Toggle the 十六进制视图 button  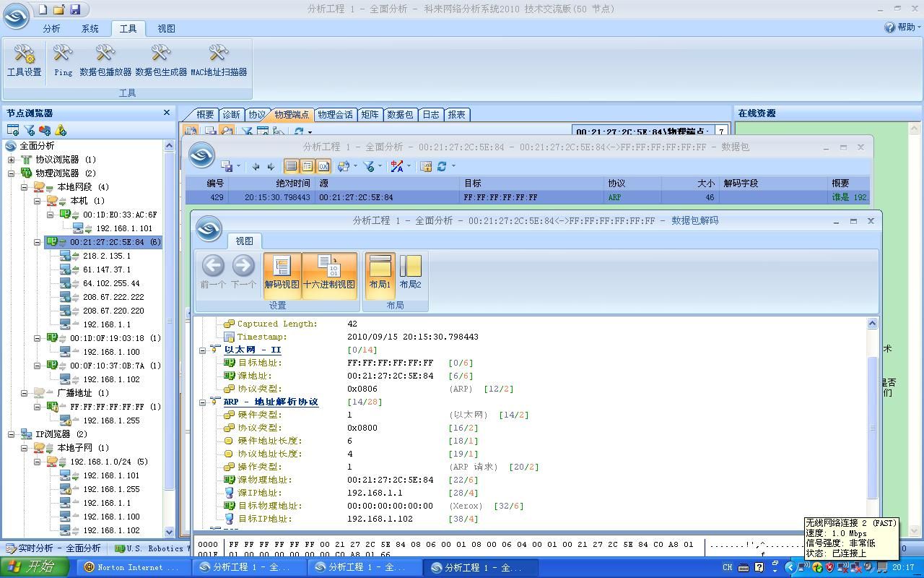point(329,272)
